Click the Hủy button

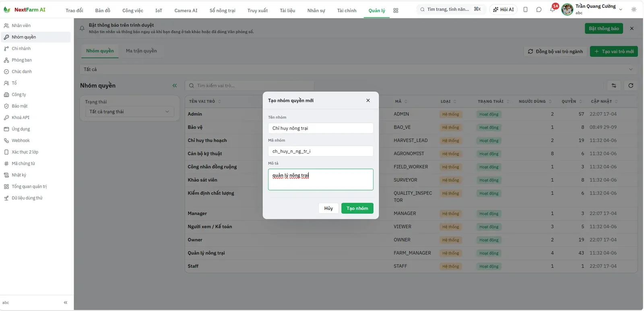(x=328, y=208)
